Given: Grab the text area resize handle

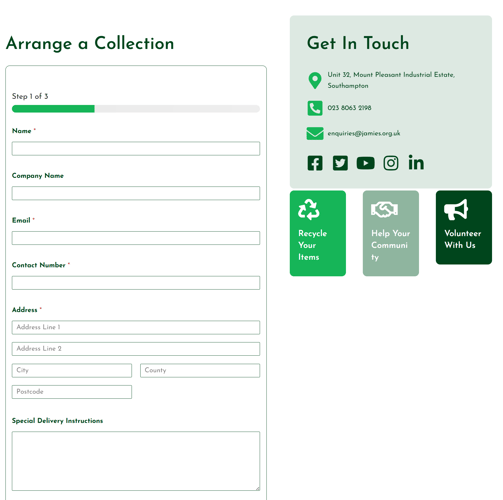Looking at the screenshot, I should tap(257, 488).
